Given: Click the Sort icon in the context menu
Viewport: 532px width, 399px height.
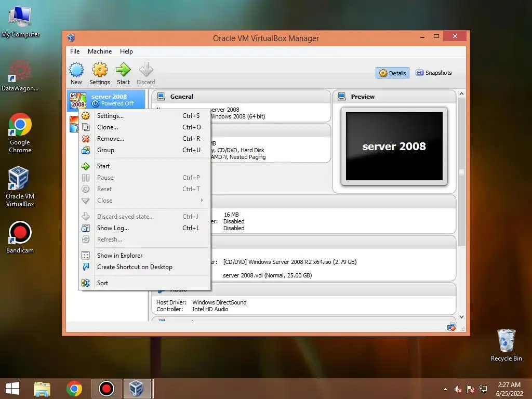Looking at the screenshot, I should (x=86, y=283).
